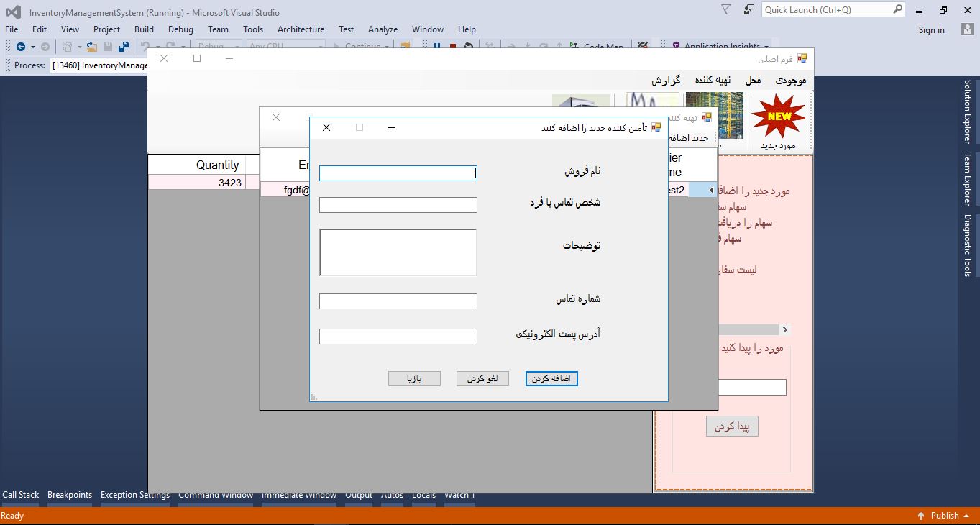This screenshot has width=980, height=525.
Task: Switch to the Team Explorer side tab
Action: coord(968,179)
